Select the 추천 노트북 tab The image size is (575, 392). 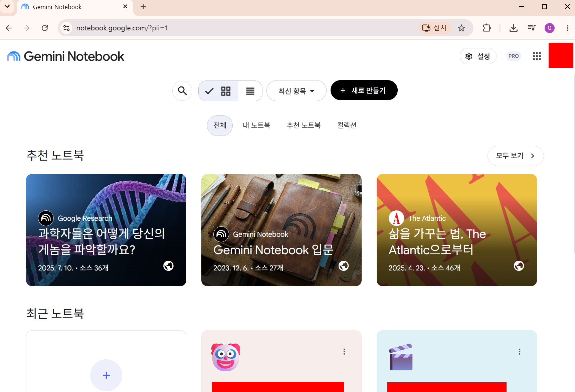[304, 125]
